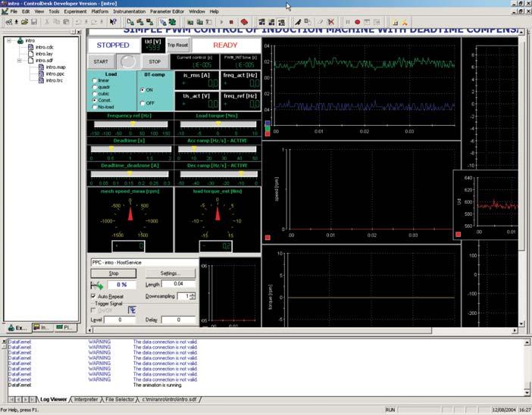
Task: Select the quadr load radio button
Action: point(95,86)
